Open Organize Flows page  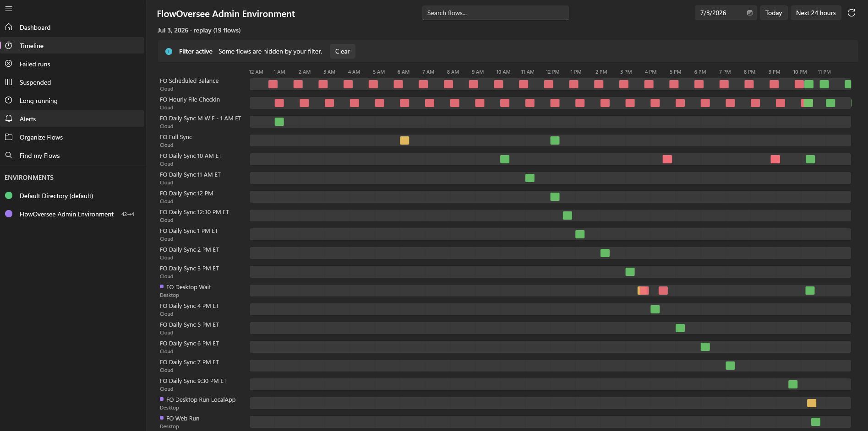[x=72, y=137]
